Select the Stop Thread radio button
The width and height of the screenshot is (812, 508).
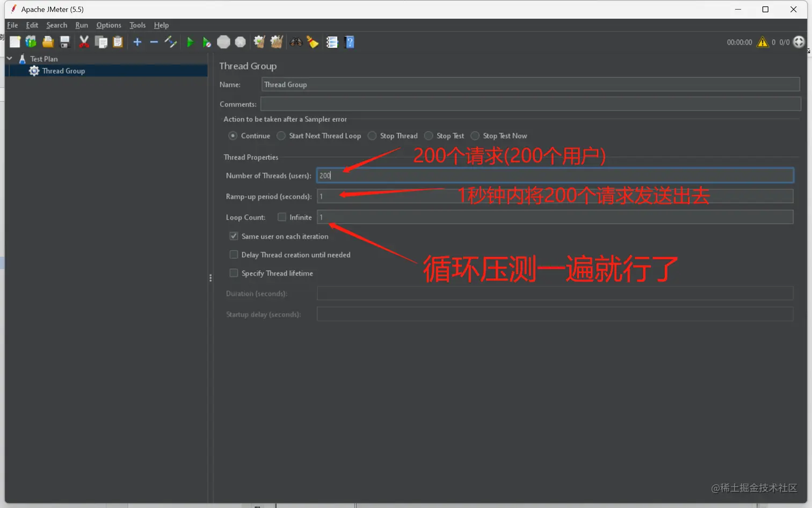(372, 136)
